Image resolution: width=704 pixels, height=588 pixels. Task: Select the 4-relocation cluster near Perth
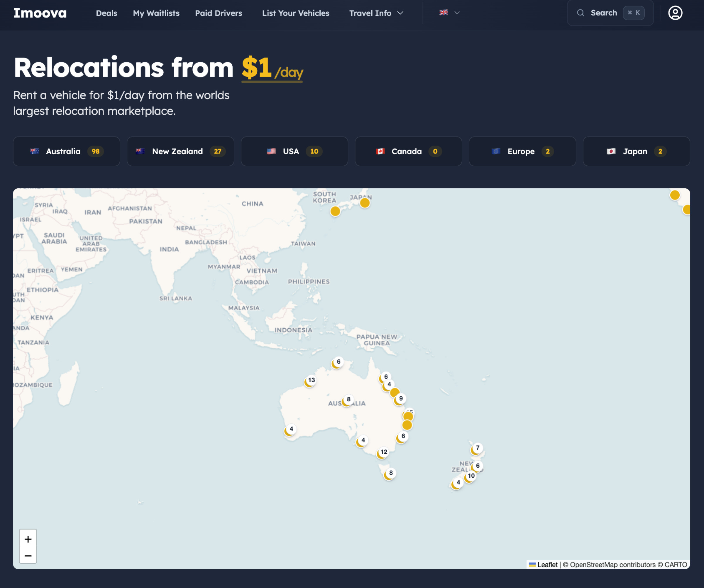pos(290,430)
